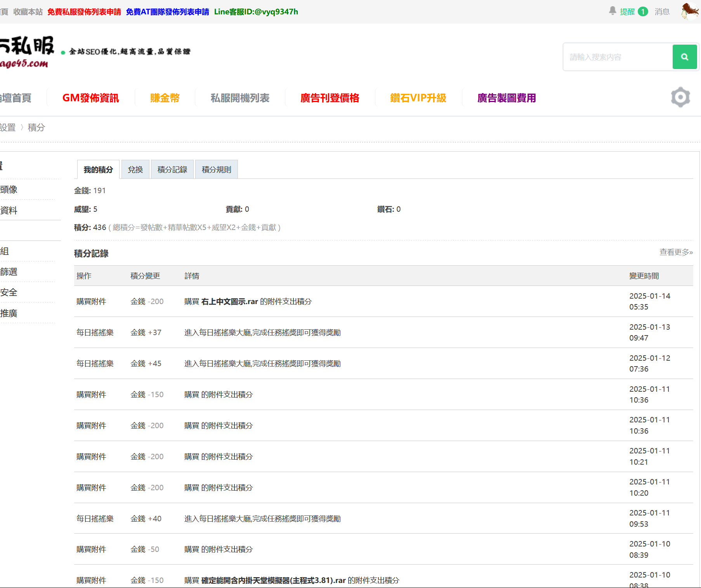Click 變更時間 column header
The height and width of the screenshot is (588, 701).
(644, 276)
